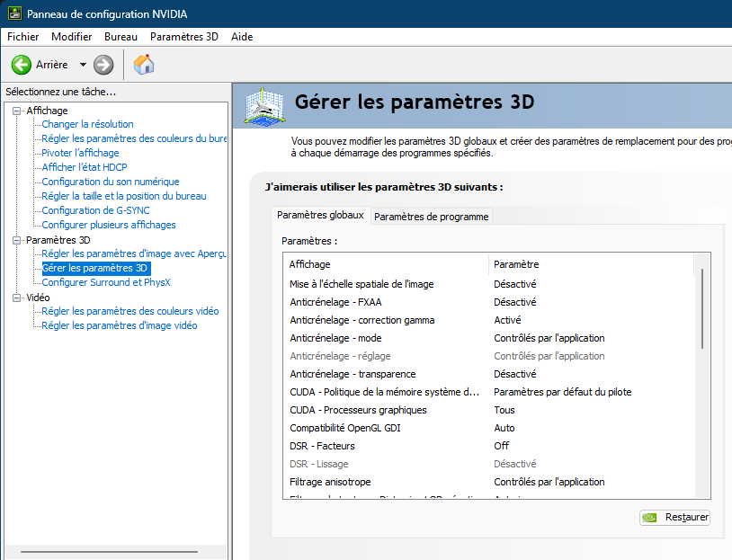Click the NVIDIA title bar app icon
The image size is (732, 560).
15,14
